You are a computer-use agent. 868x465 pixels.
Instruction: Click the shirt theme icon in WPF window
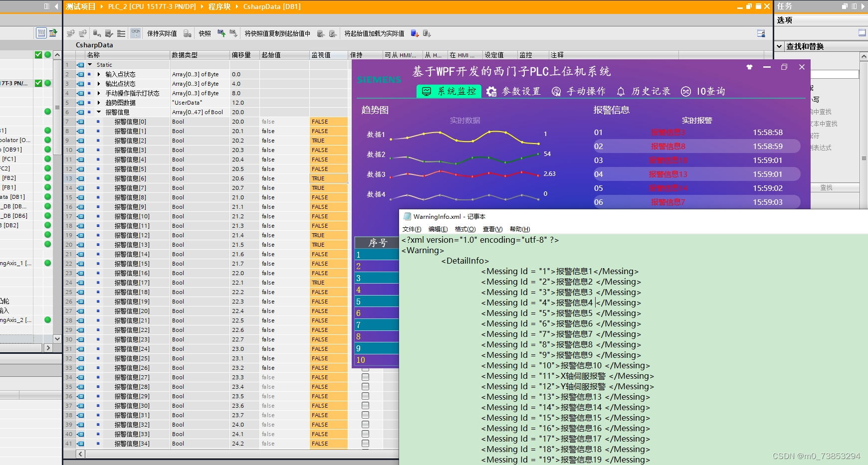point(749,67)
